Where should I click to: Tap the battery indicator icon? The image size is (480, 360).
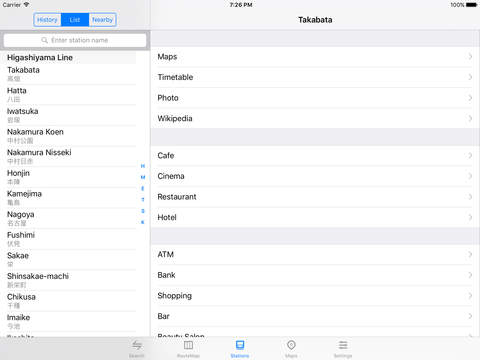(472, 5)
